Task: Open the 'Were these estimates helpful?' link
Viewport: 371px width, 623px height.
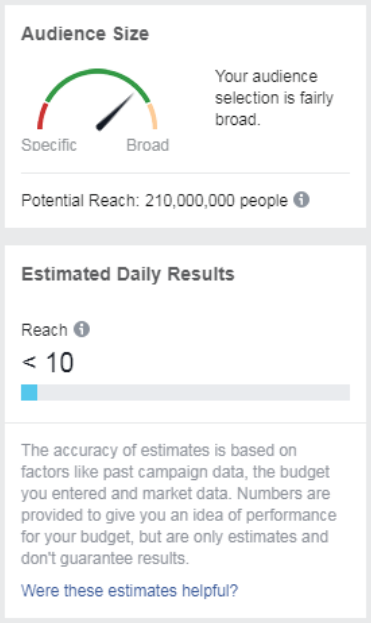Action: 129,590
